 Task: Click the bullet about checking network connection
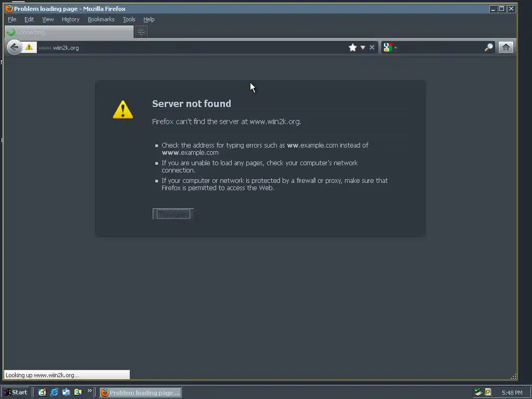pos(260,166)
